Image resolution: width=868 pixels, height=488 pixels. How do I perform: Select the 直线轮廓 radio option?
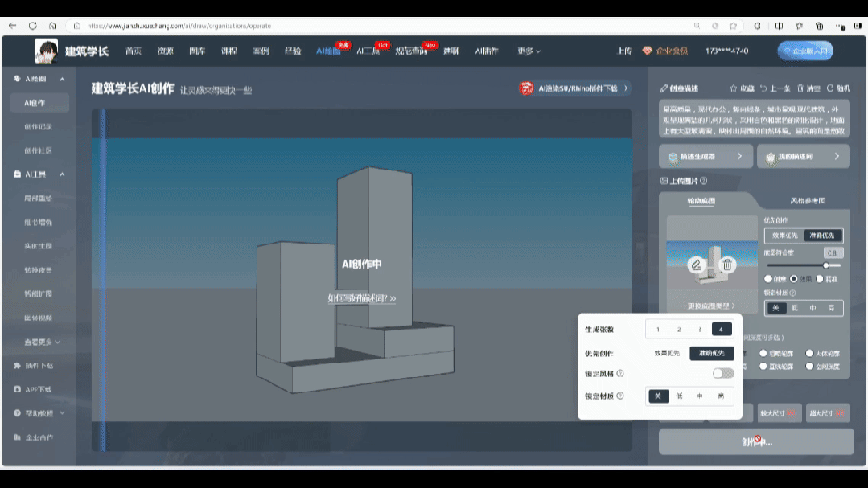(763, 367)
